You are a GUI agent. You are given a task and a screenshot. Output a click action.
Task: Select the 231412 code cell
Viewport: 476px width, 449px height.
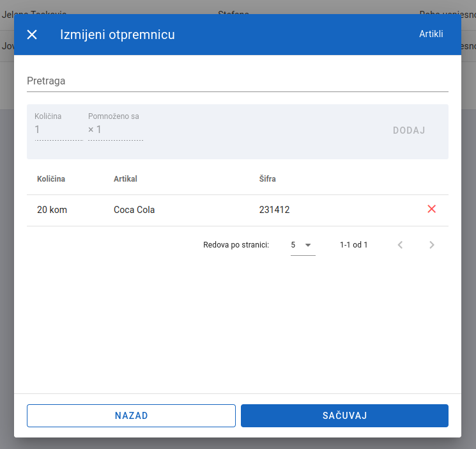[275, 210]
